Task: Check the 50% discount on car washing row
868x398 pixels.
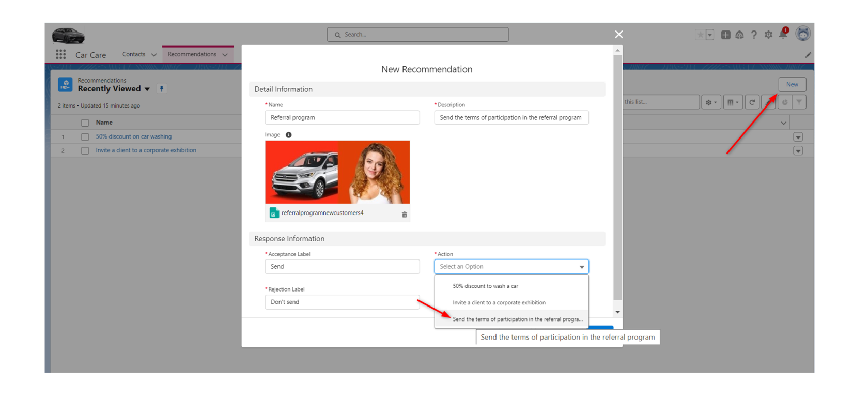Action: tap(85, 137)
